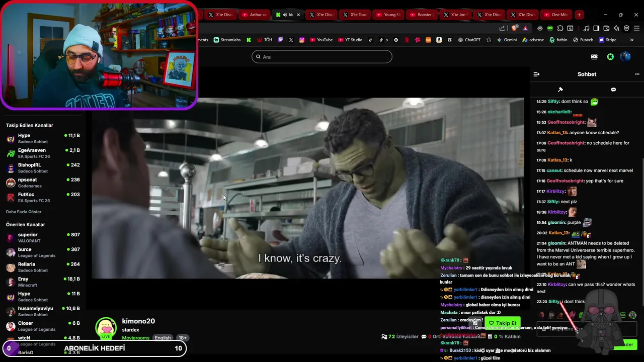The image size is (644, 362).
Task: Toggle the browser sidebar panel icon
Action: point(596,28)
